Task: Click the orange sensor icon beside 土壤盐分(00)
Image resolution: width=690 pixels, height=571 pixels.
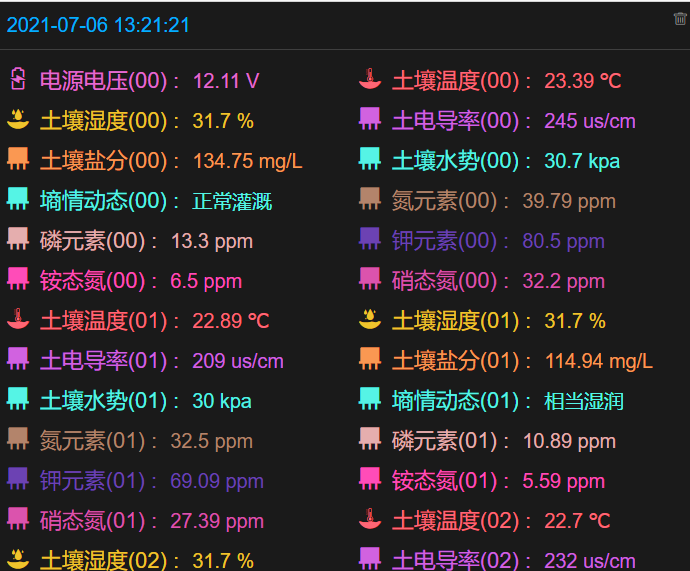Action: click(x=18, y=160)
